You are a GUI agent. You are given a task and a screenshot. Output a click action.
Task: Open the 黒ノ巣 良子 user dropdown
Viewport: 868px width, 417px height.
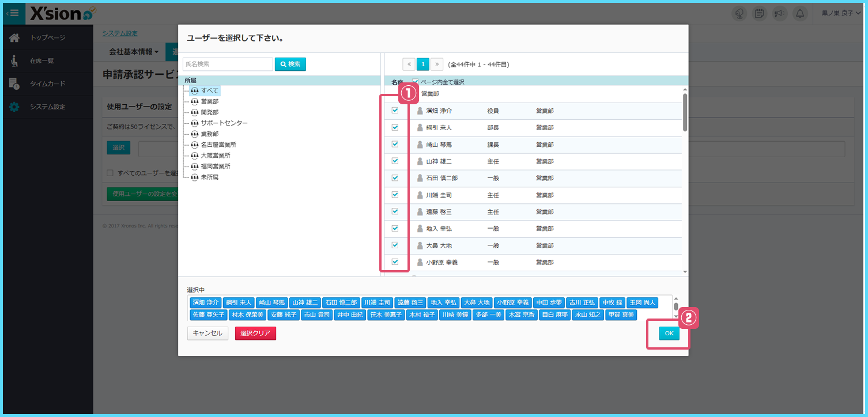pyautogui.click(x=840, y=13)
